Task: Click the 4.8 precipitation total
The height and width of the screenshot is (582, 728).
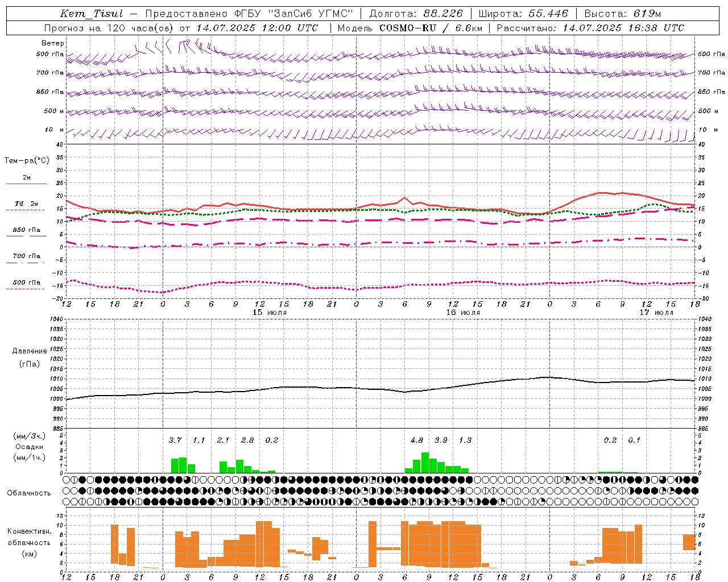Action: pos(417,440)
